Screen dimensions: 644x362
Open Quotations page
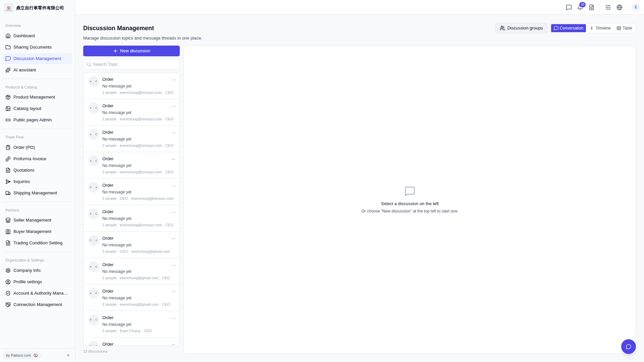[37, 170]
